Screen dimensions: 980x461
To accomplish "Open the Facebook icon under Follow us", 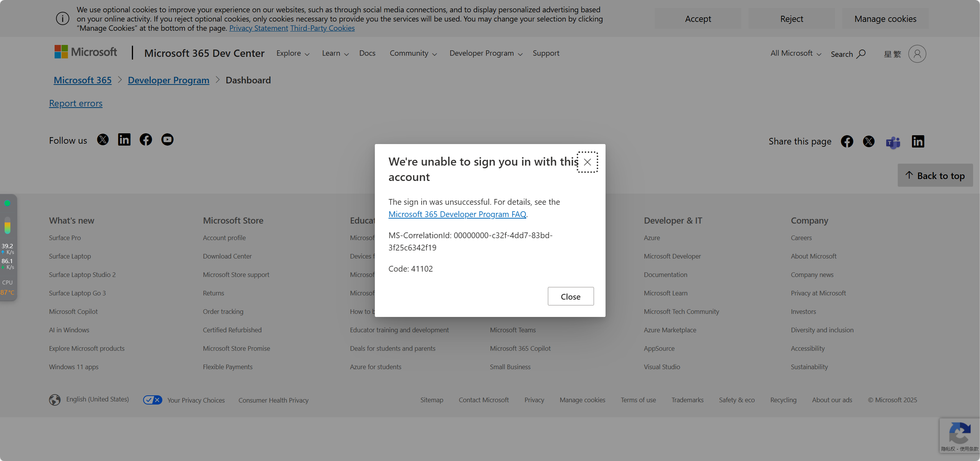I will (146, 139).
